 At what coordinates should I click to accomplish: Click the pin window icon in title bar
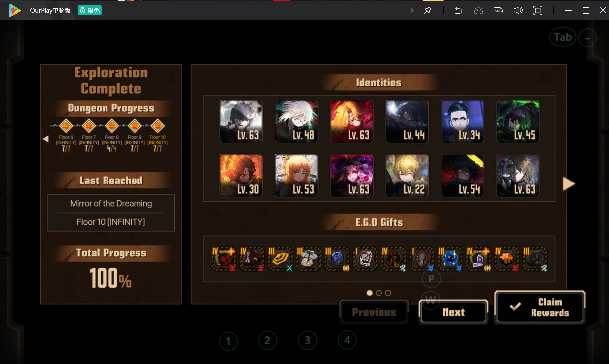(428, 10)
